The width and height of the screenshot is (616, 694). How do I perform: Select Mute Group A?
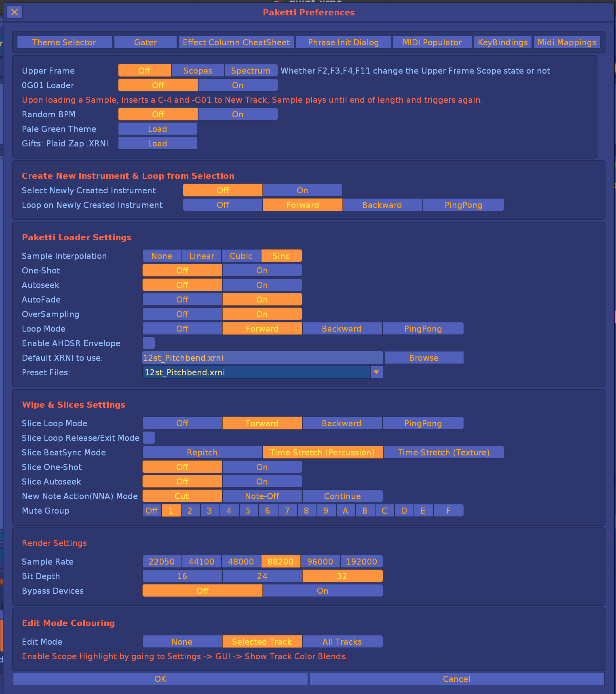pos(345,511)
